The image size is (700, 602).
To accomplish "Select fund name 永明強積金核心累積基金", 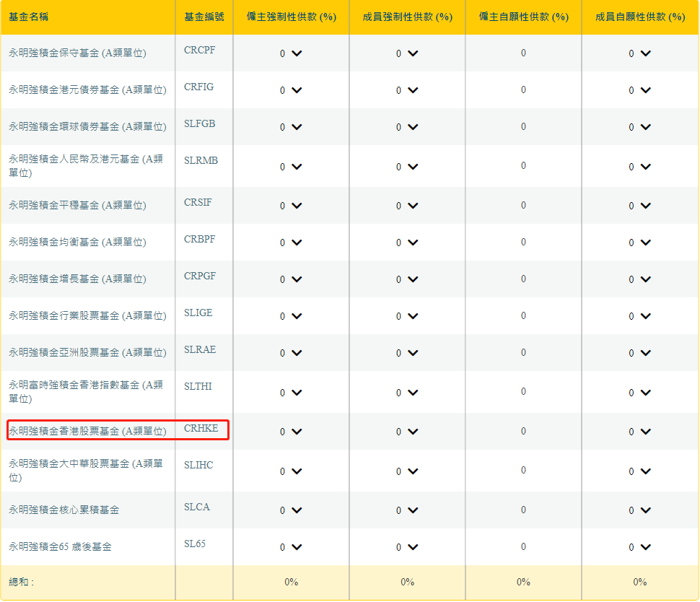I will coord(64,510).
